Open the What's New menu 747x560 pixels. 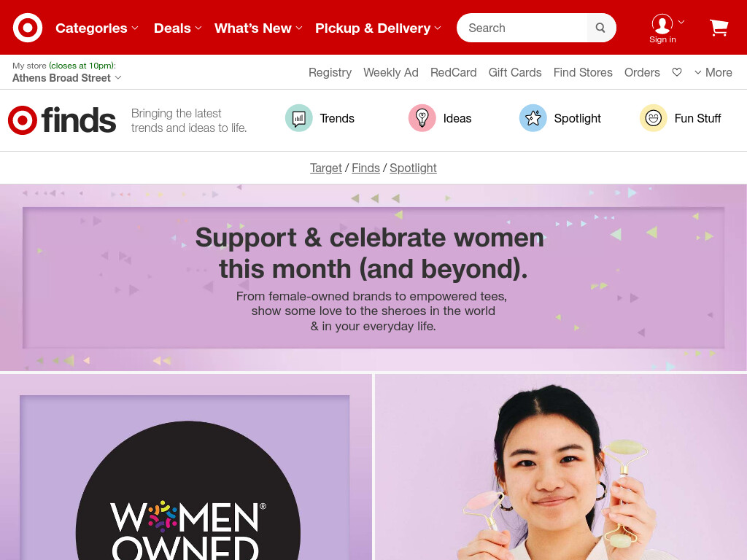tap(258, 28)
